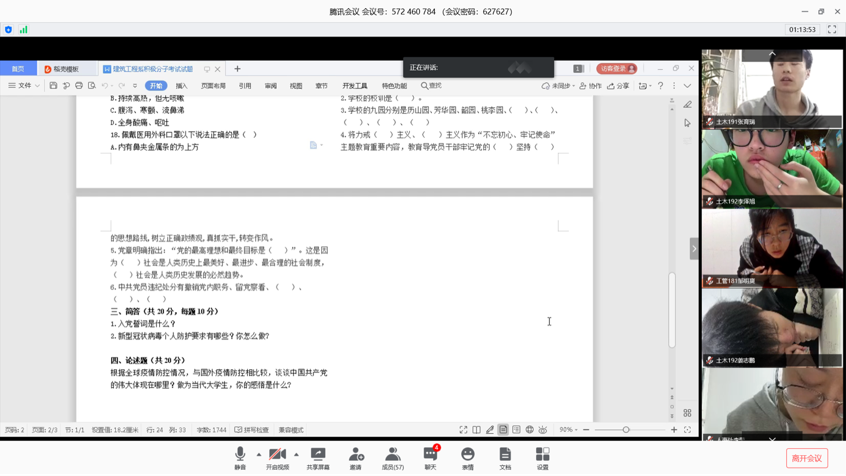This screenshot has width=846, height=476.
Task: Open members list (57)
Action: pyautogui.click(x=392, y=457)
